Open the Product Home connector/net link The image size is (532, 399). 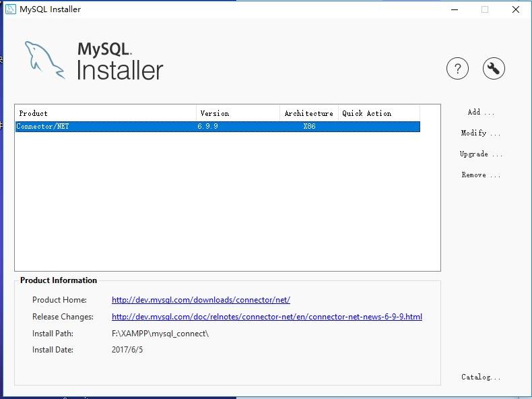201,300
